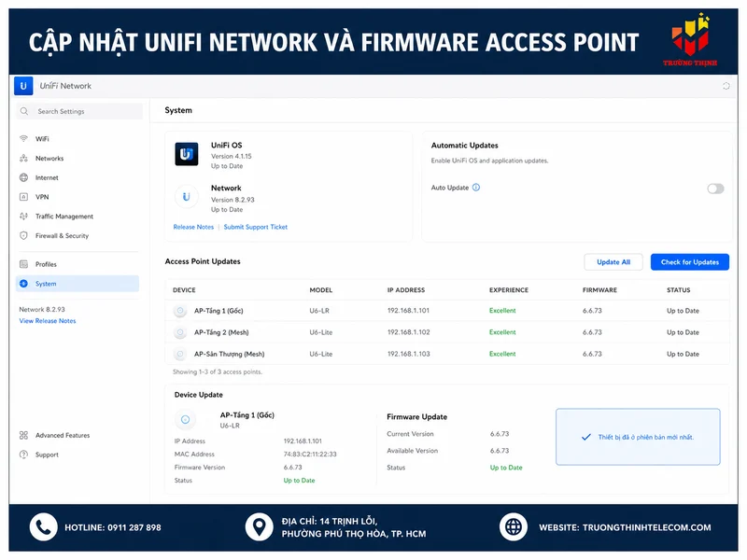Screen dimensions: 747x560
Task: Click the refresh spinner icon in the header
Action: (726, 86)
